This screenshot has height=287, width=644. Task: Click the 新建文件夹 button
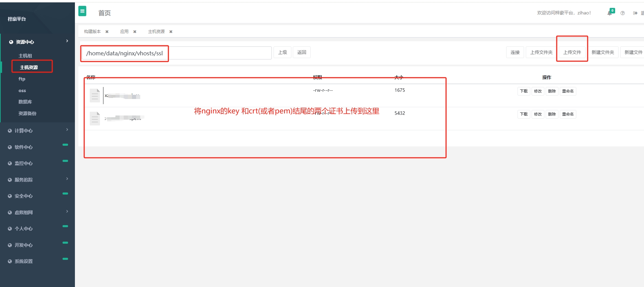pos(603,52)
